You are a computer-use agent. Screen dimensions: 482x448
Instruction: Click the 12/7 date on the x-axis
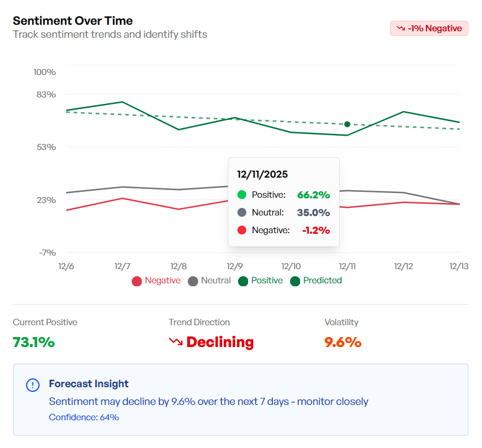coord(122,267)
